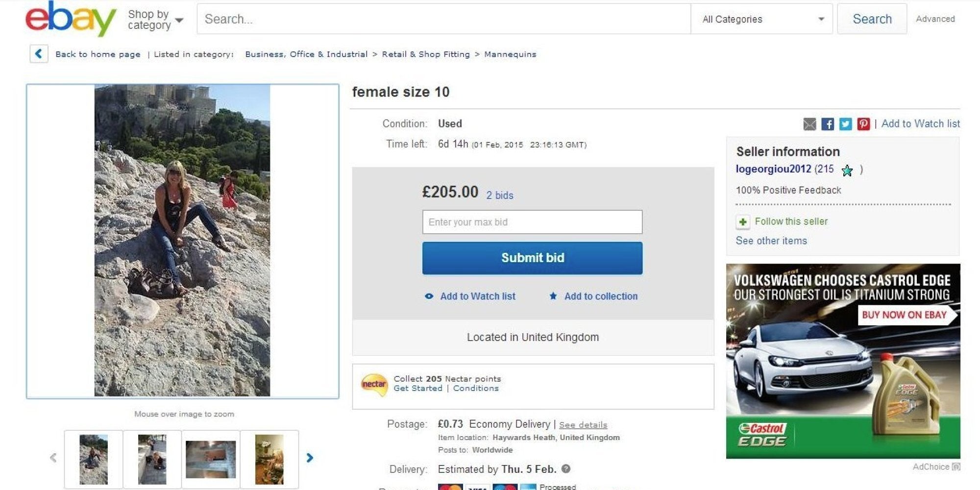Click the next thumbnails arrow
The image size is (980, 490).
pyautogui.click(x=310, y=458)
